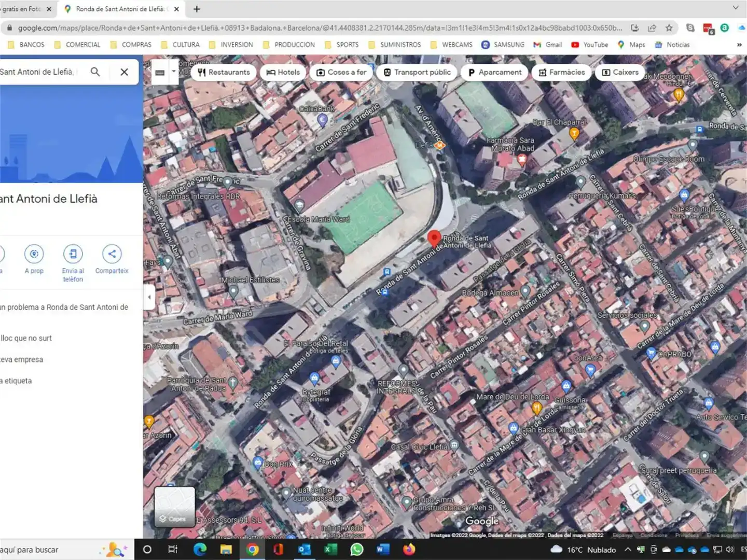Click the search magnifier icon
The width and height of the screenshot is (747, 560).
click(x=95, y=72)
